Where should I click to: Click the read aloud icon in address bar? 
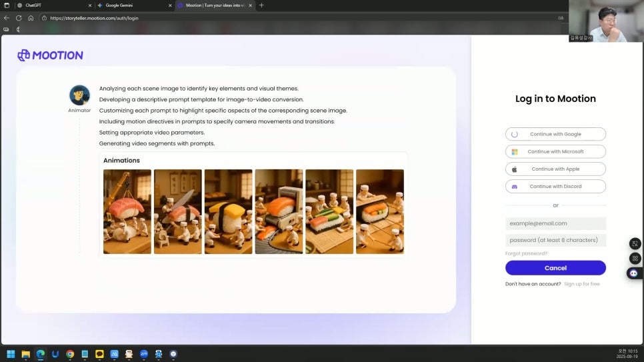tap(561, 18)
